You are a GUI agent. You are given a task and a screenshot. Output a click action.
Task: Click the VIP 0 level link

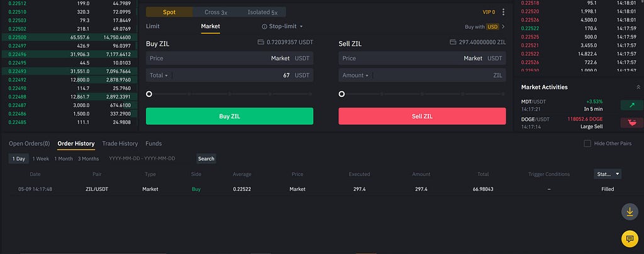coord(489,13)
